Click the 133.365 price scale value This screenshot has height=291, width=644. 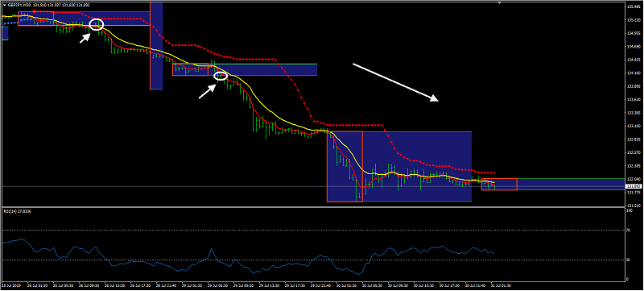click(633, 113)
